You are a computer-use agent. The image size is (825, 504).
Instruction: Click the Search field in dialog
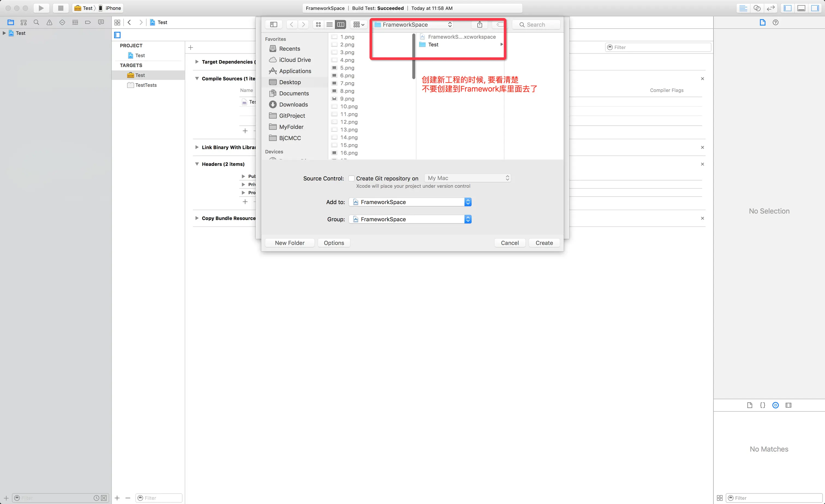point(540,25)
